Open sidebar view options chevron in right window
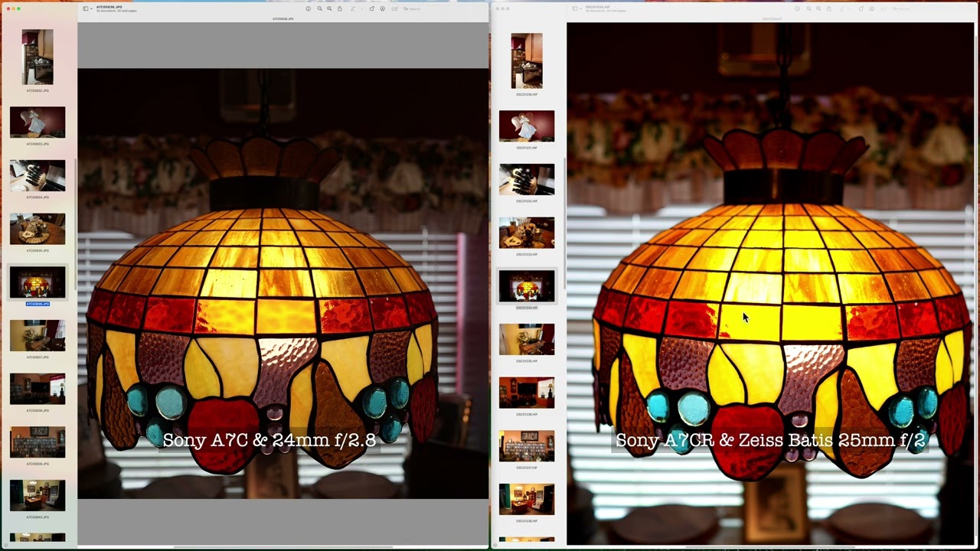Image resolution: width=980 pixels, height=551 pixels. (581, 8)
